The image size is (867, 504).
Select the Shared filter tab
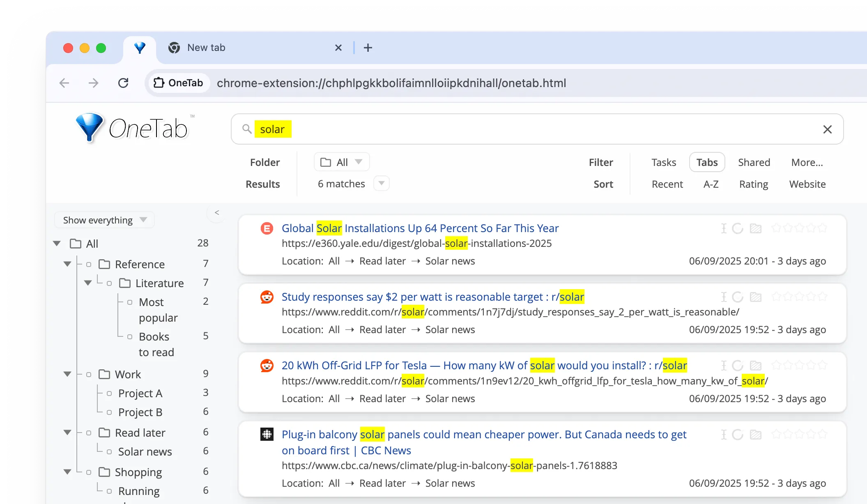pos(754,162)
